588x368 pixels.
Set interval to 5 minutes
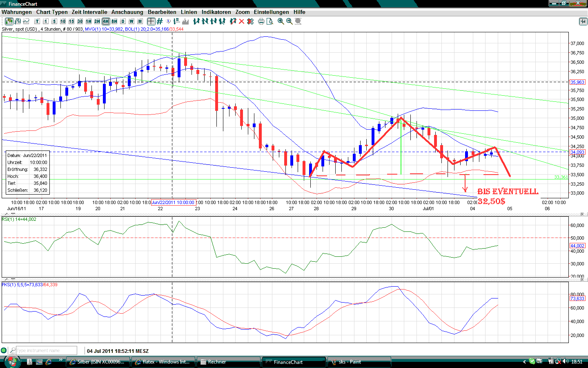54,21
